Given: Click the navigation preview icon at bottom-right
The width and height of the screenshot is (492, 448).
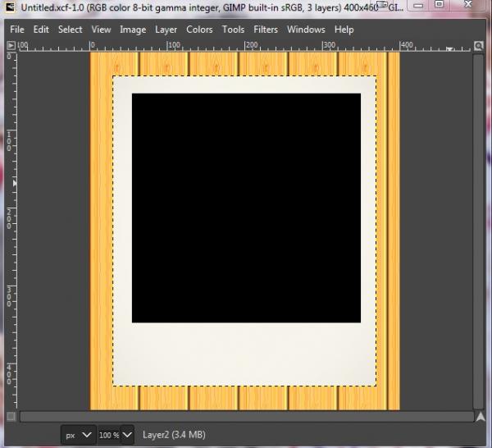Looking at the screenshot, I should pyautogui.click(x=480, y=417).
